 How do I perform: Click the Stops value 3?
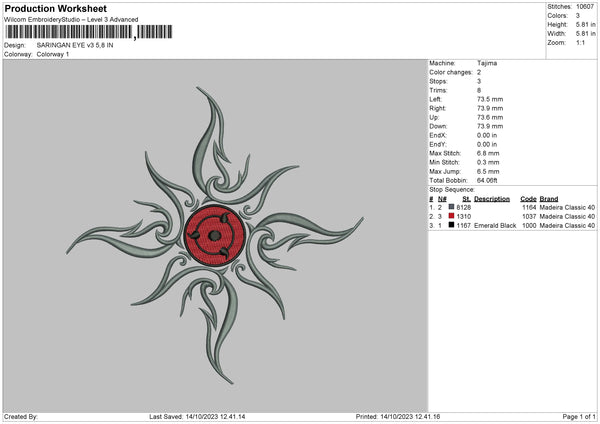[x=479, y=81]
